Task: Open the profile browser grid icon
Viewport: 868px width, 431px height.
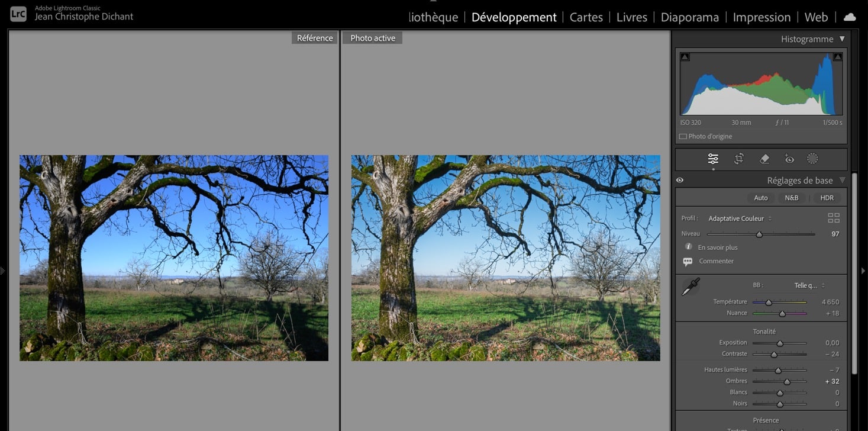Action: click(x=834, y=218)
